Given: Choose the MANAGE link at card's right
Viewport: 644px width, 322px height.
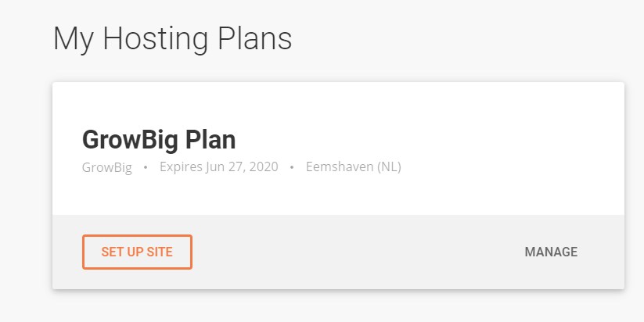Looking at the screenshot, I should tap(551, 252).
